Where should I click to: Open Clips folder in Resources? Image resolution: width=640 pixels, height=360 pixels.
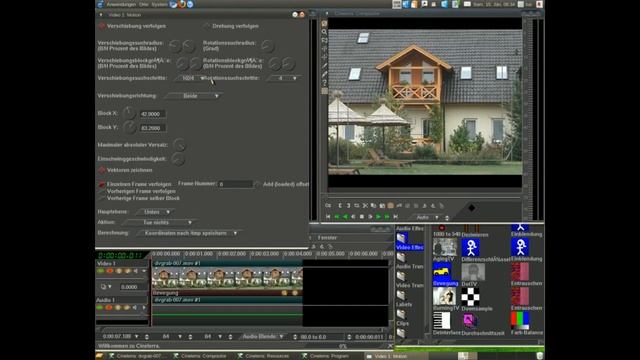click(403, 318)
